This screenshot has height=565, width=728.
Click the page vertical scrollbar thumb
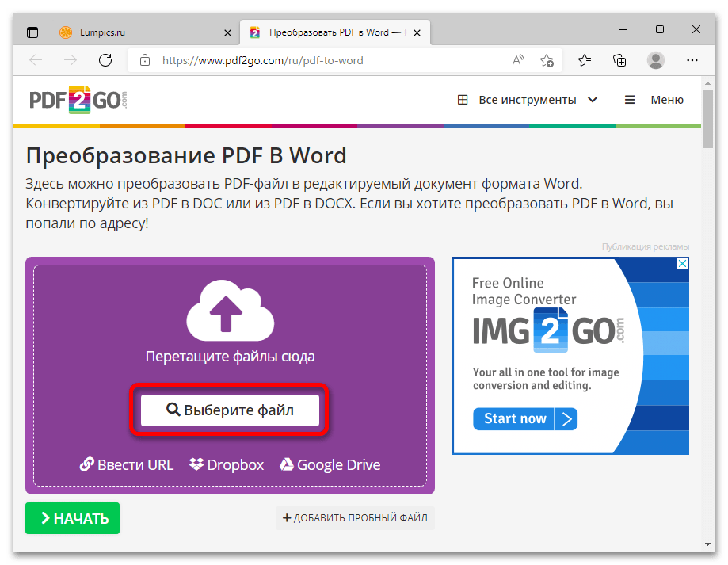(x=707, y=119)
